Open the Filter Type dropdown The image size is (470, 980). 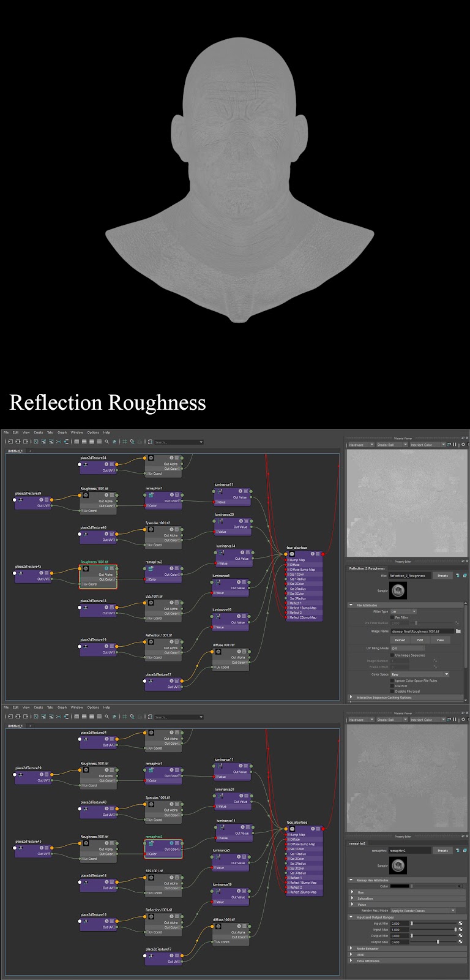point(403,612)
